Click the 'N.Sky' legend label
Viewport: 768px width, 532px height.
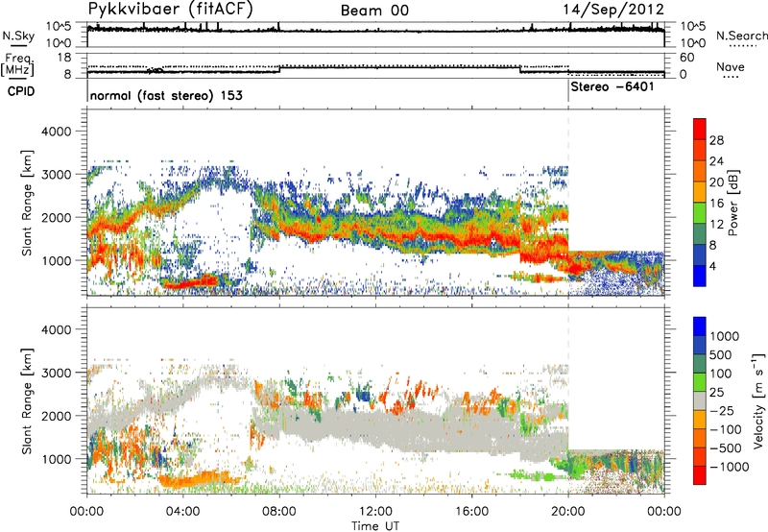[18, 36]
